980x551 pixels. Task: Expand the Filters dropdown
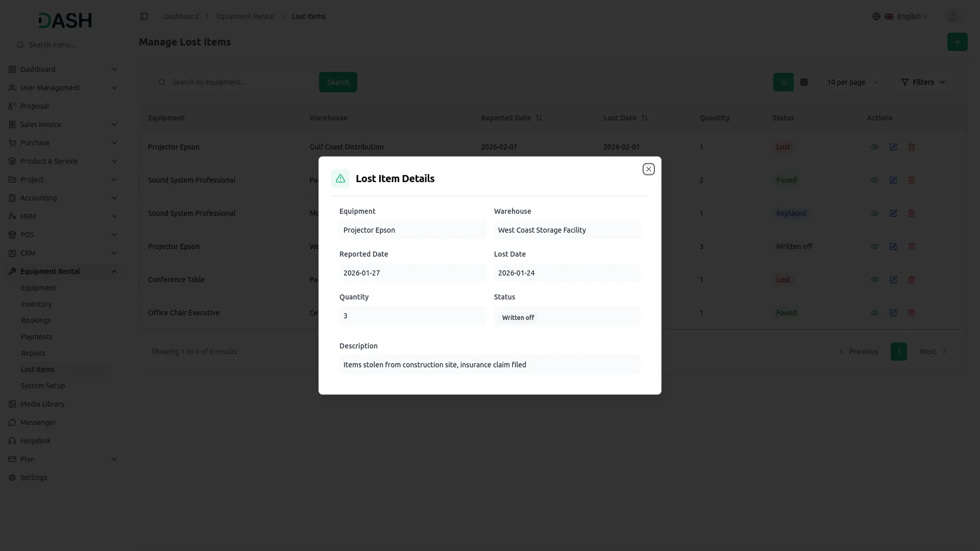click(x=923, y=82)
